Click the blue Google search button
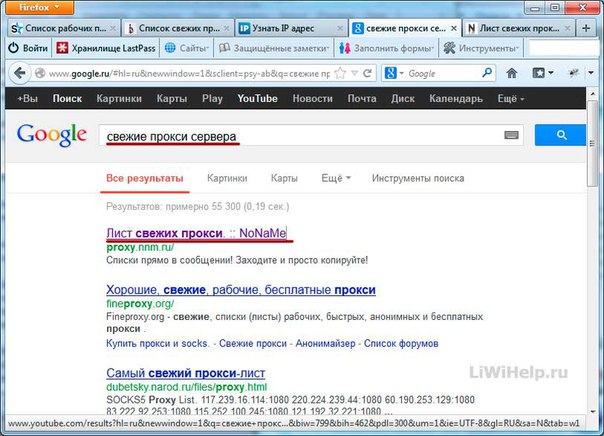This screenshot has height=436, width=604. point(560,135)
